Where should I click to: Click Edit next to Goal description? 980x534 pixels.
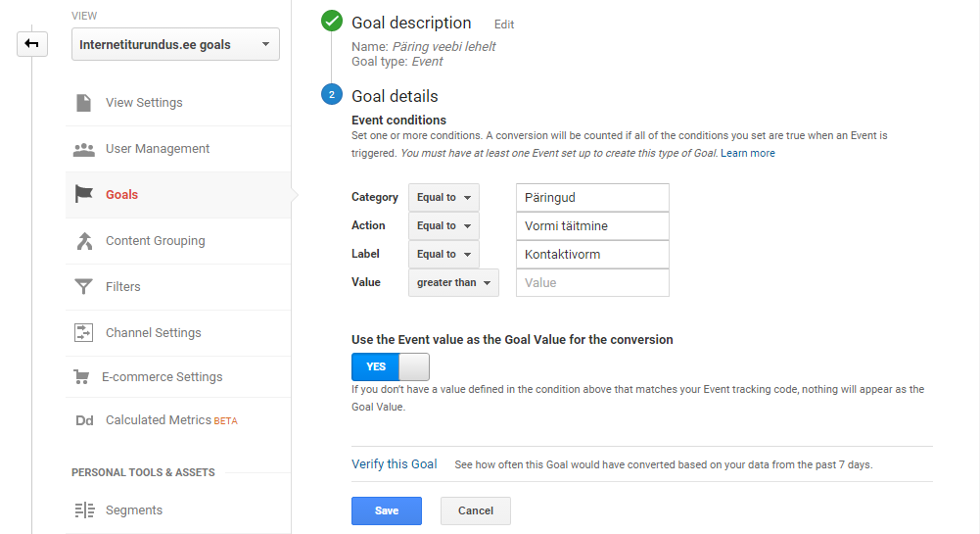(504, 24)
